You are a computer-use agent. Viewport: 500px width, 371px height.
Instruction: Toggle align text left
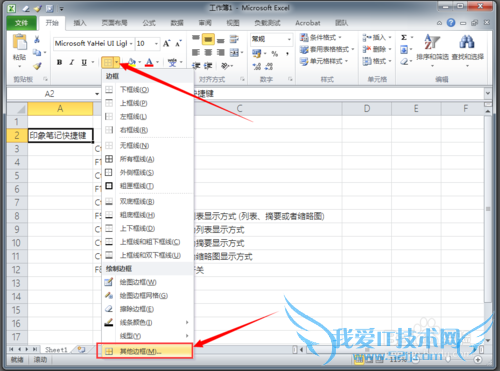point(196,52)
